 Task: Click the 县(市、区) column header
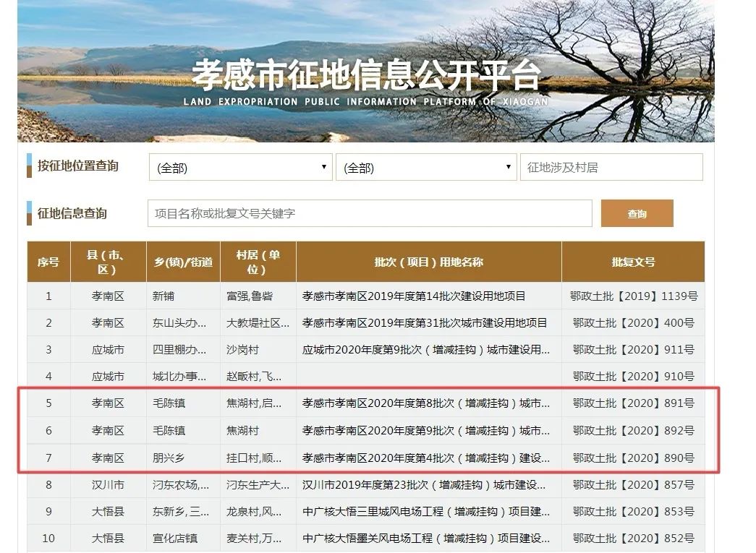pyautogui.click(x=107, y=262)
